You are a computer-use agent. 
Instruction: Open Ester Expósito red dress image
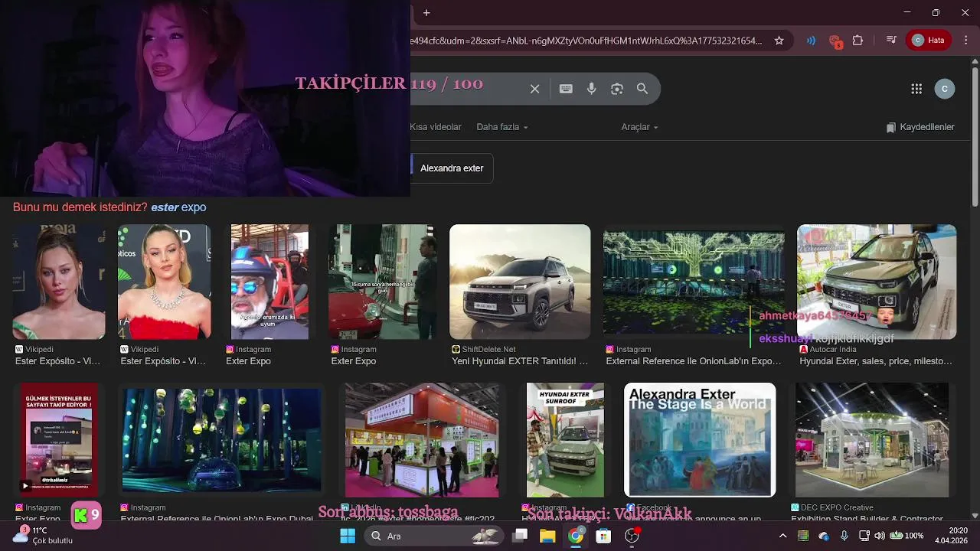click(164, 282)
